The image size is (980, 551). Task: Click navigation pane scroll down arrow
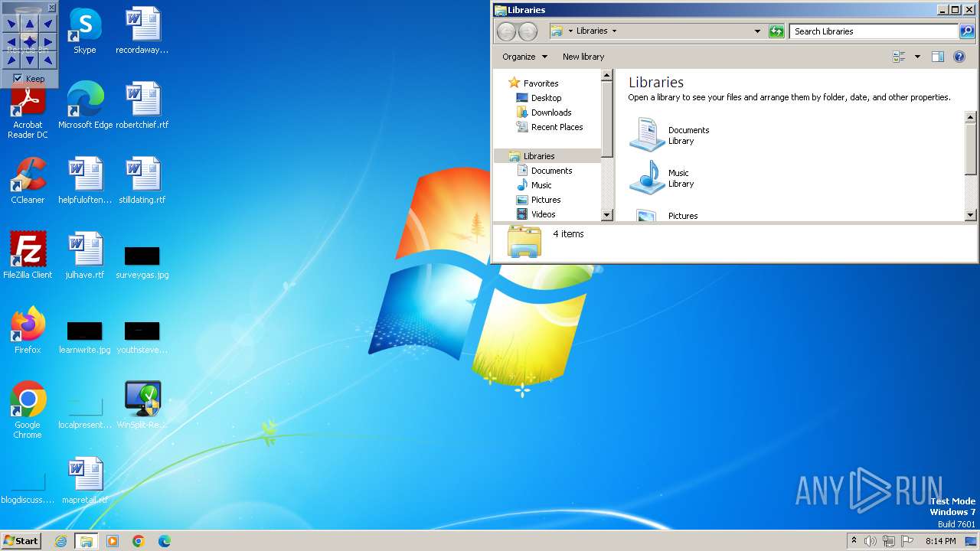(607, 215)
